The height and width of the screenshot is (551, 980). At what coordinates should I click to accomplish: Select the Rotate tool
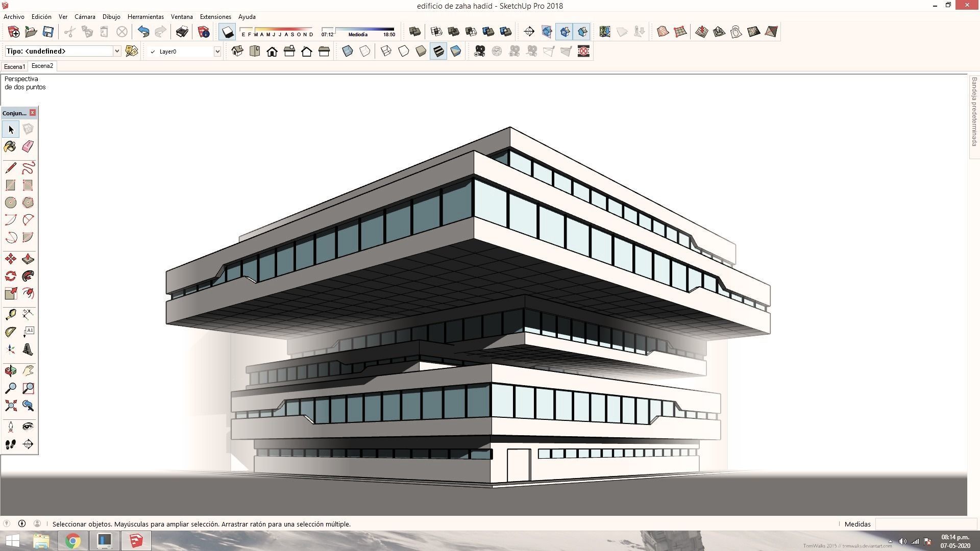pos(11,277)
